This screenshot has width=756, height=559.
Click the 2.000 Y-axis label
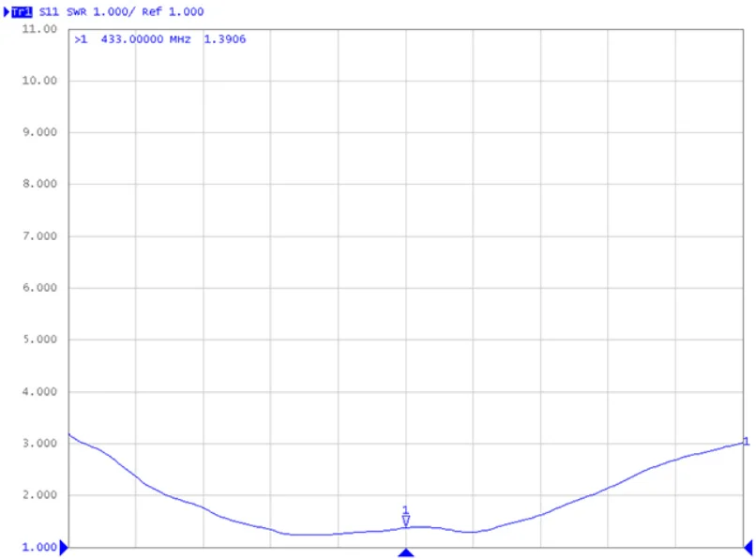pos(39,494)
